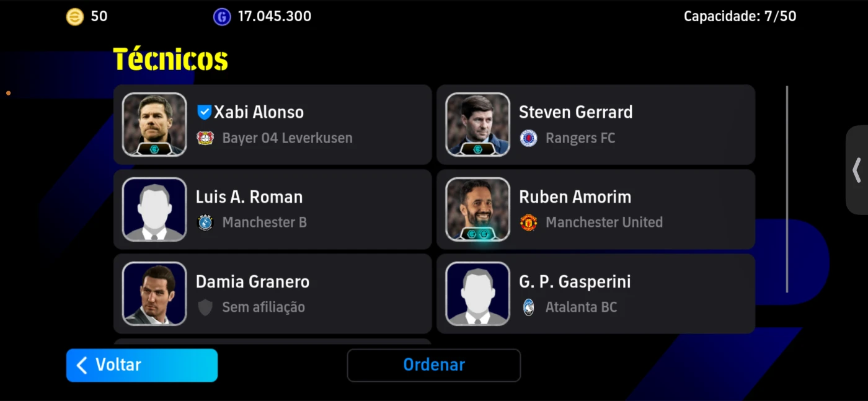Click the gold eFootball coin icon
This screenshot has width=868, height=401.
tap(74, 17)
